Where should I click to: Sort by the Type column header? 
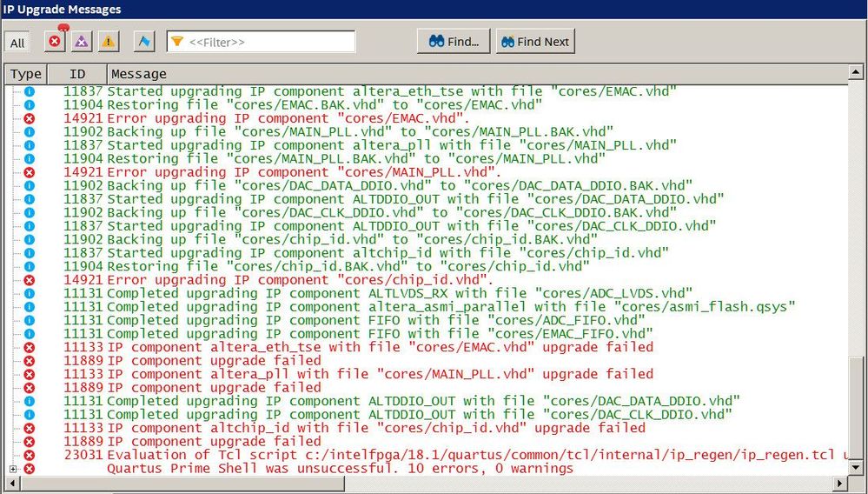[x=26, y=74]
